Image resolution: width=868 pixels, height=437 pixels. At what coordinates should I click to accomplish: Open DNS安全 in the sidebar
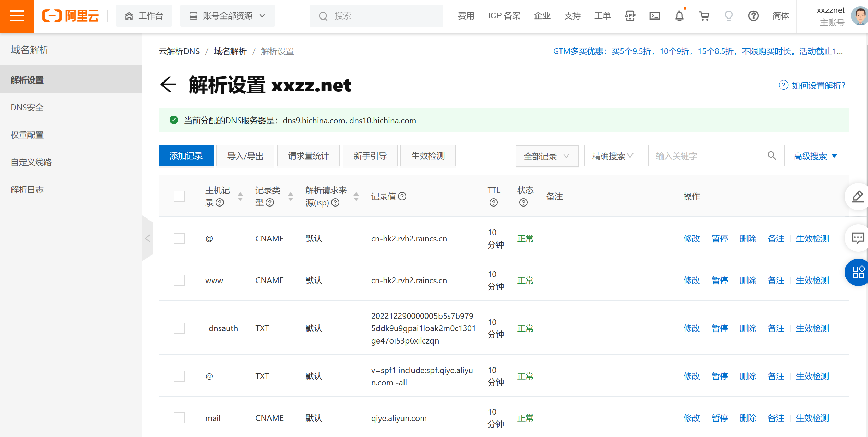click(27, 108)
